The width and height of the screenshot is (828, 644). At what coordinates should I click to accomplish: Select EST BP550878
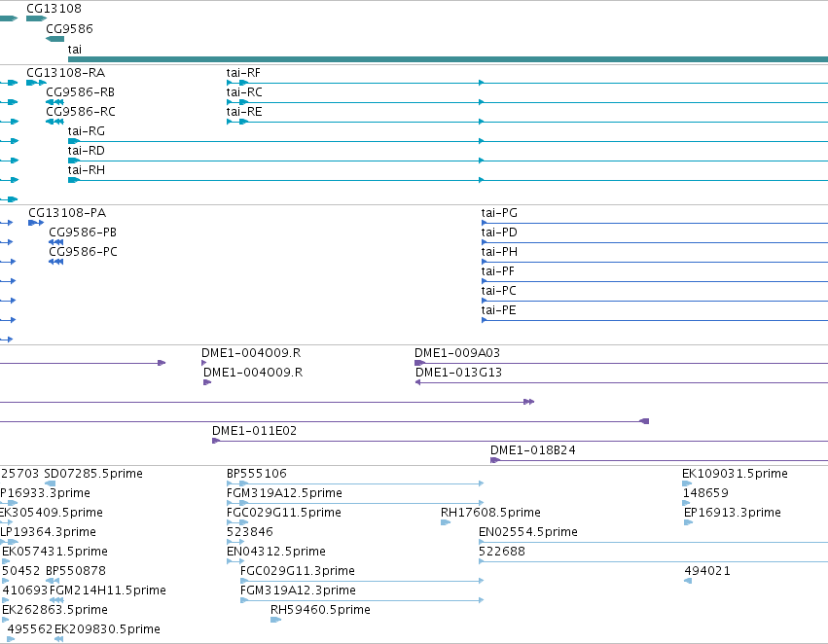pyautogui.click(x=76, y=571)
